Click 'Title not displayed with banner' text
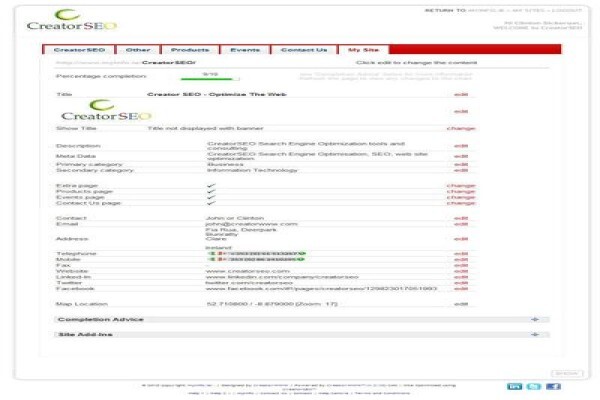This screenshot has width=600, height=400. (x=205, y=128)
